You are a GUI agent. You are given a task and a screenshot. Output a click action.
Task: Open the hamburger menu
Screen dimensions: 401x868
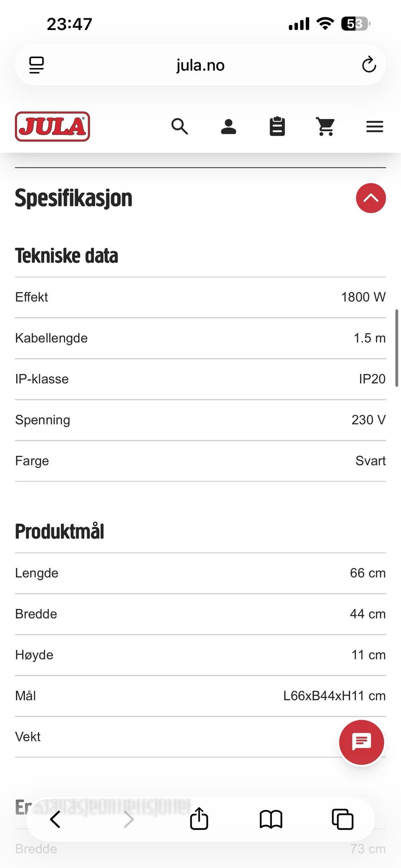(x=375, y=127)
